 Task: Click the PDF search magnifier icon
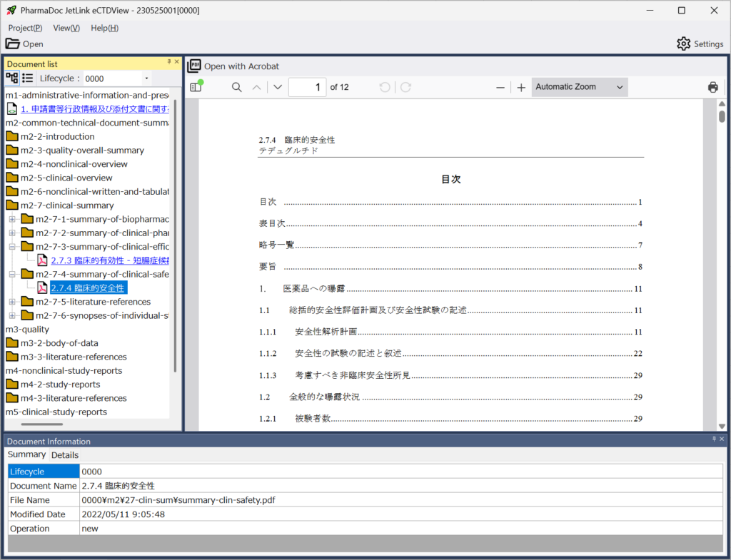coord(236,88)
